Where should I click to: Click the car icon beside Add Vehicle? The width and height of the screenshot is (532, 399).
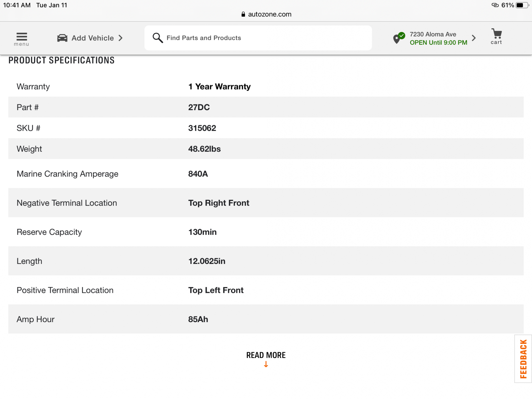pos(62,38)
